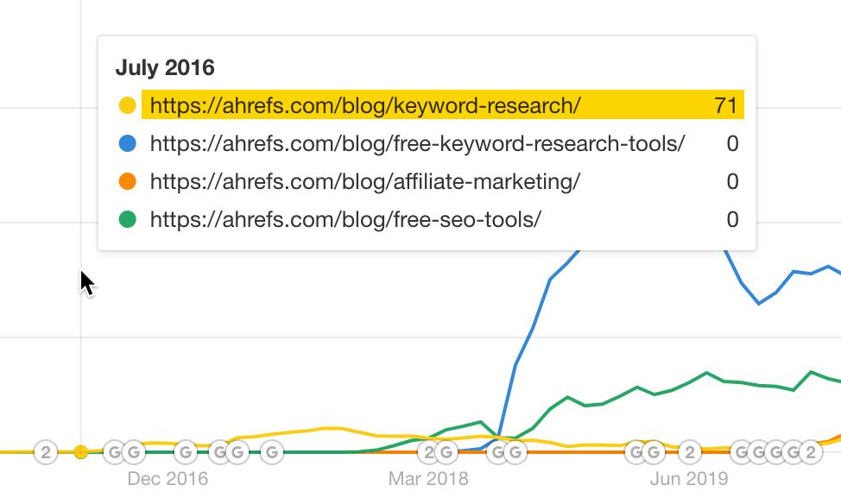Toggle the yellow keyword-research line via its legend dot
The height and width of the screenshot is (504, 841).
128,105
